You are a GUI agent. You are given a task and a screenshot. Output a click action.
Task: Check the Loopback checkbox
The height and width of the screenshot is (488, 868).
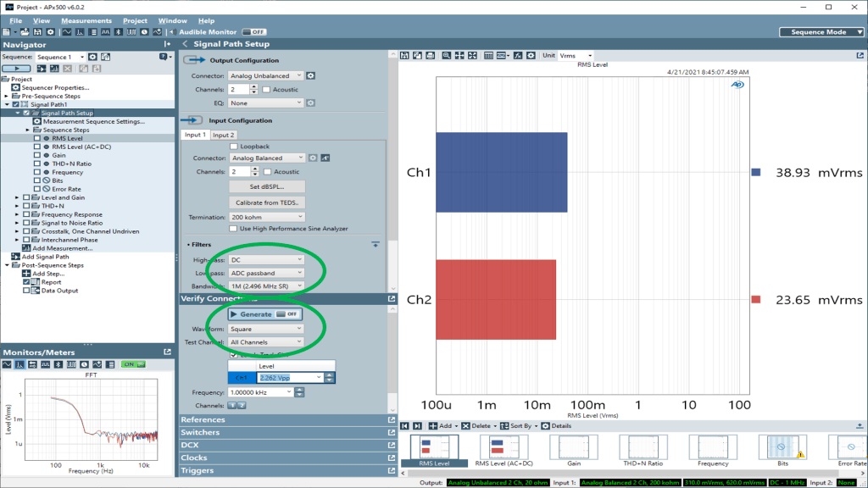click(235, 147)
